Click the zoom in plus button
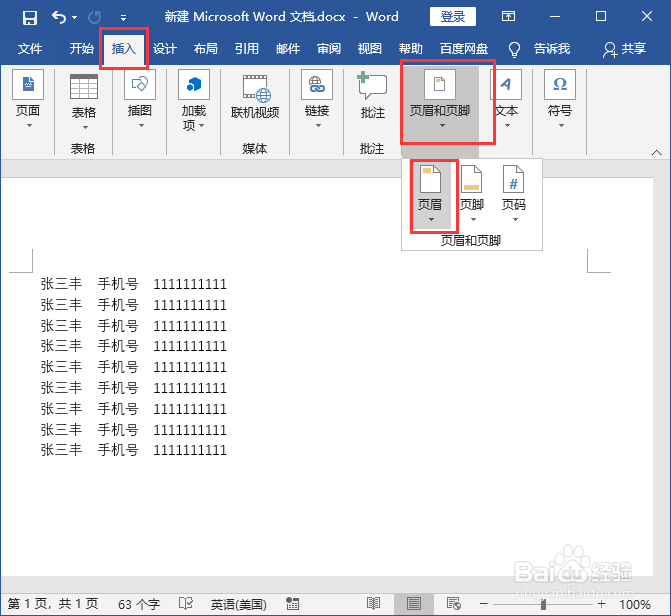Image resolution: width=671 pixels, height=616 pixels. tap(602, 604)
